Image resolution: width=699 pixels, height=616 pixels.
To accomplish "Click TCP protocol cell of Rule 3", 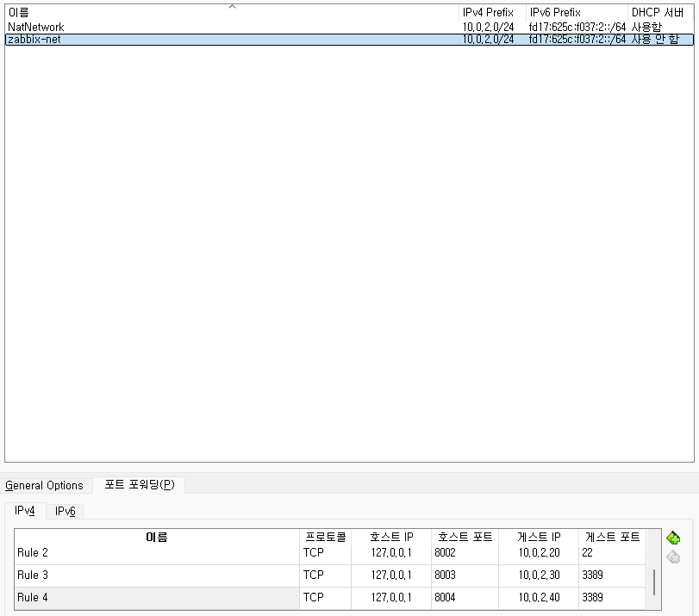I will coord(325,575).
